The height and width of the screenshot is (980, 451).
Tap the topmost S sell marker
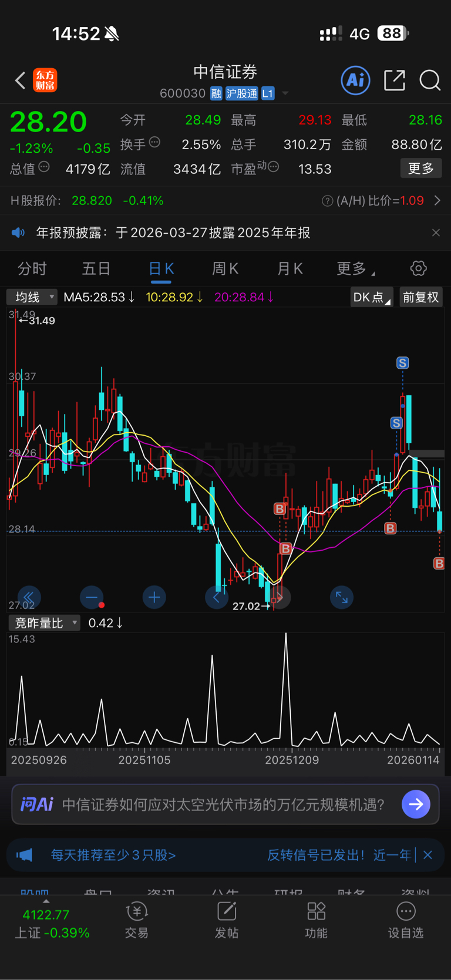point(402,363)
